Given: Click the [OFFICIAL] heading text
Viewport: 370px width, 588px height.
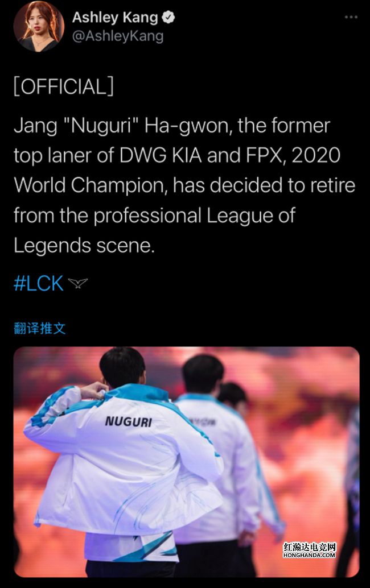Looking at the screenshot, I should (x=63, y=86).
